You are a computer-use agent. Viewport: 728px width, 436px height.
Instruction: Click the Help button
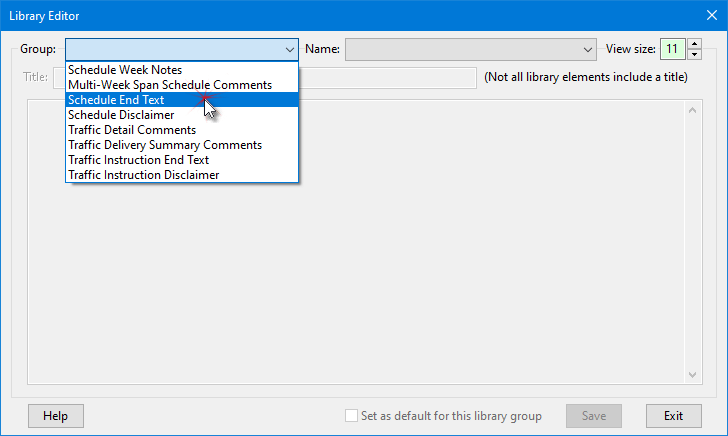point(56,416)
